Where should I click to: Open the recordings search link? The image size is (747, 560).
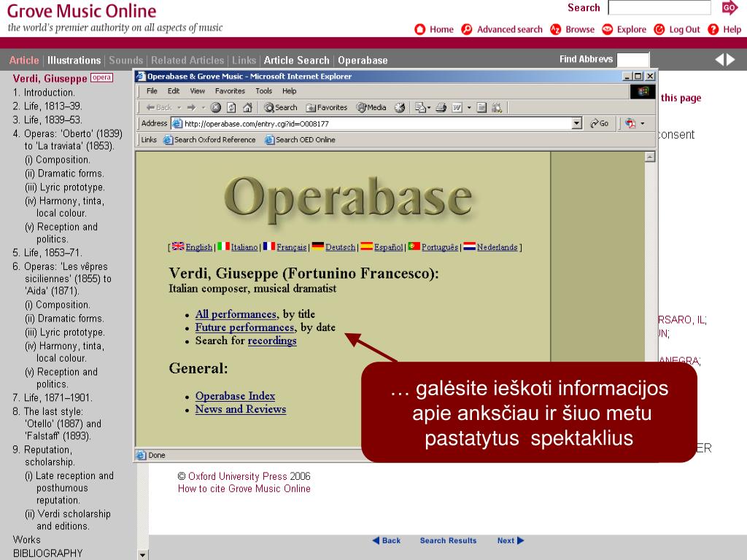pyautogui.click(x=272, y=341)
